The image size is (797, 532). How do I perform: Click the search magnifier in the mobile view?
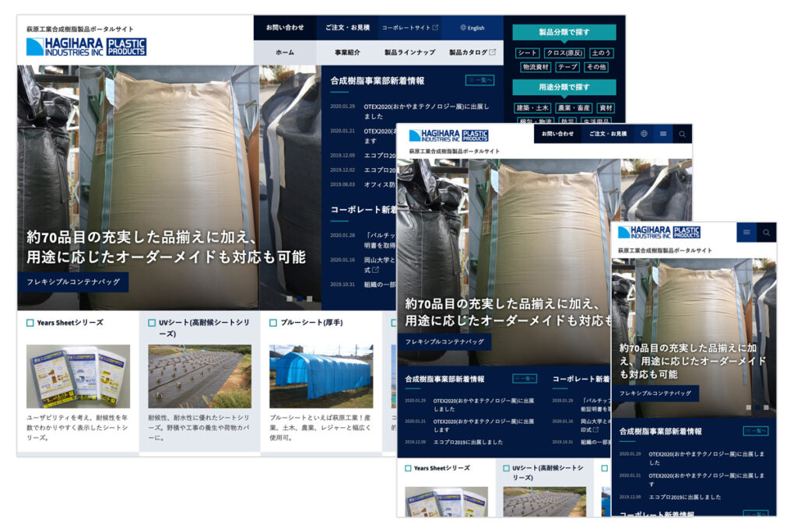[x=766, y=233]
